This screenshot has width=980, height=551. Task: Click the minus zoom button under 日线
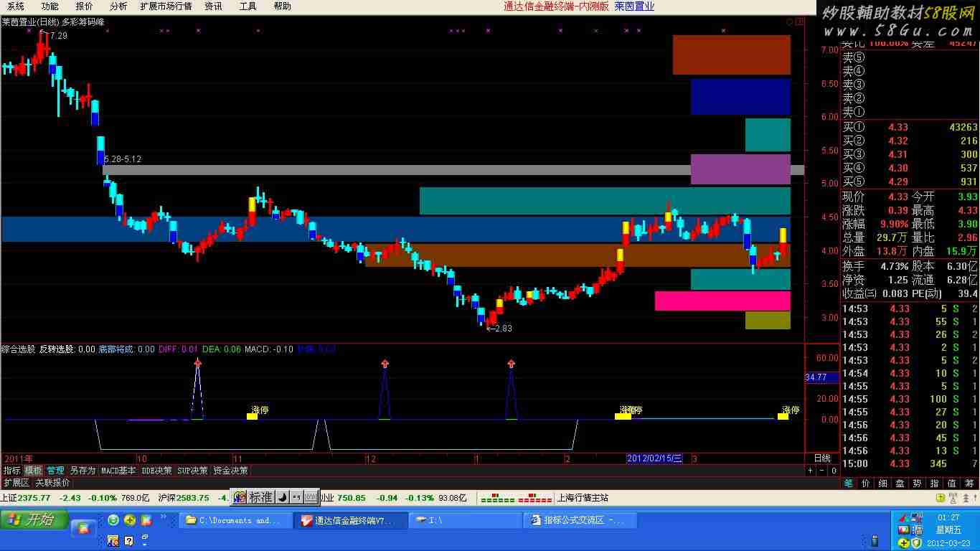coord(822,471)
